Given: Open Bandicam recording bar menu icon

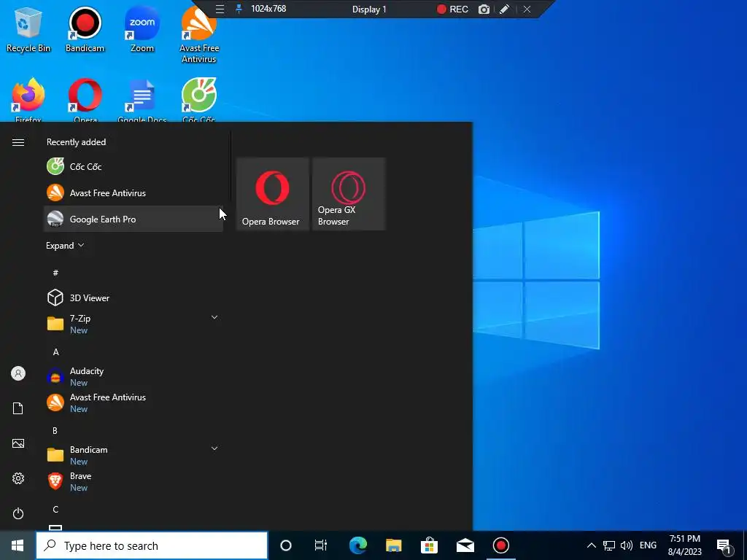Looking at the screenshot, I should [220, 9].
